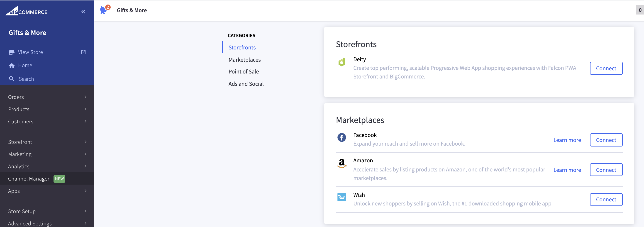Click the Deity logo icon
Image resolution: width=644 pixels, height=227 pixels.
click(342, 62)
